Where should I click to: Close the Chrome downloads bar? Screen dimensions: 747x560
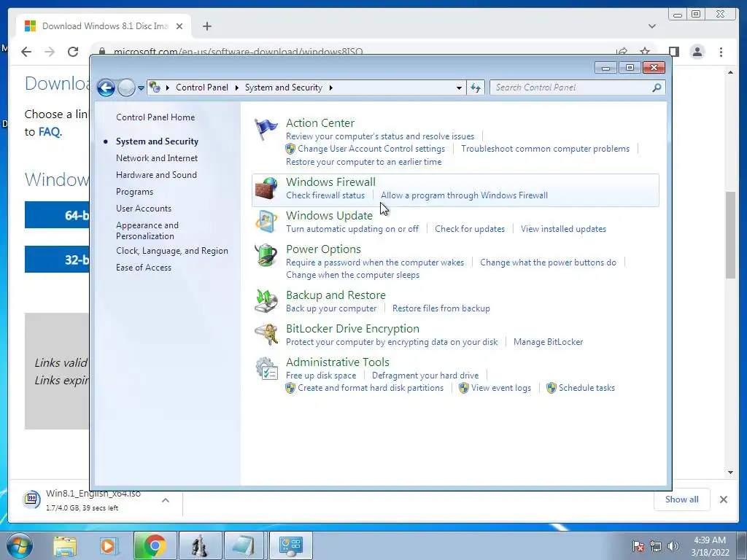pos(723,499)
